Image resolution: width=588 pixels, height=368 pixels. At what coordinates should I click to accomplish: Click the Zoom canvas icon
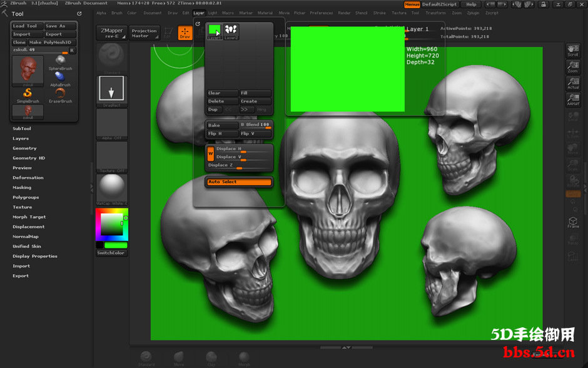[572, 67]
